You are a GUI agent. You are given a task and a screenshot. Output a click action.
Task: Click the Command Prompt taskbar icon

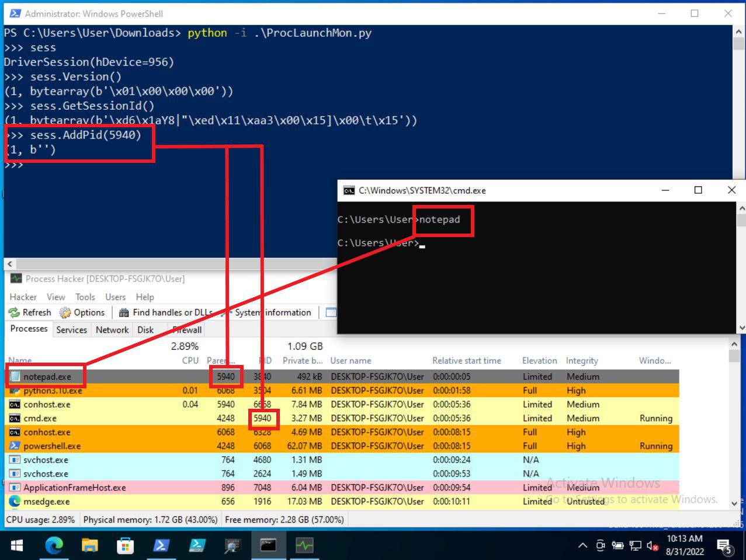click(x=268, y=545)
